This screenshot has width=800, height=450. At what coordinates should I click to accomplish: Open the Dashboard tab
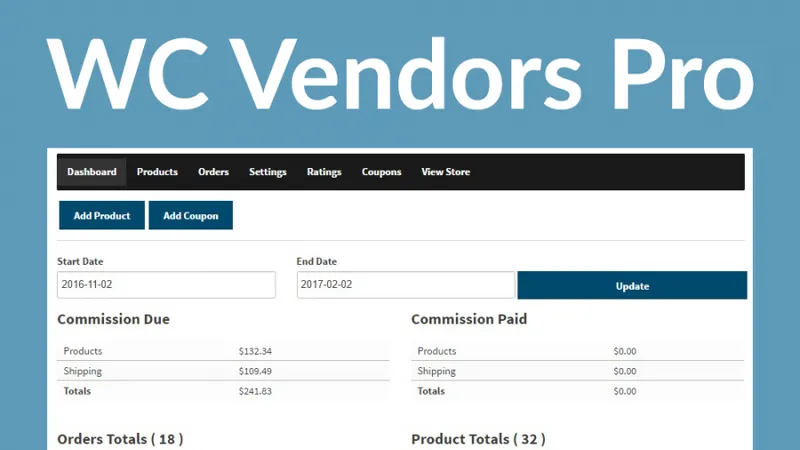[92, 172]
